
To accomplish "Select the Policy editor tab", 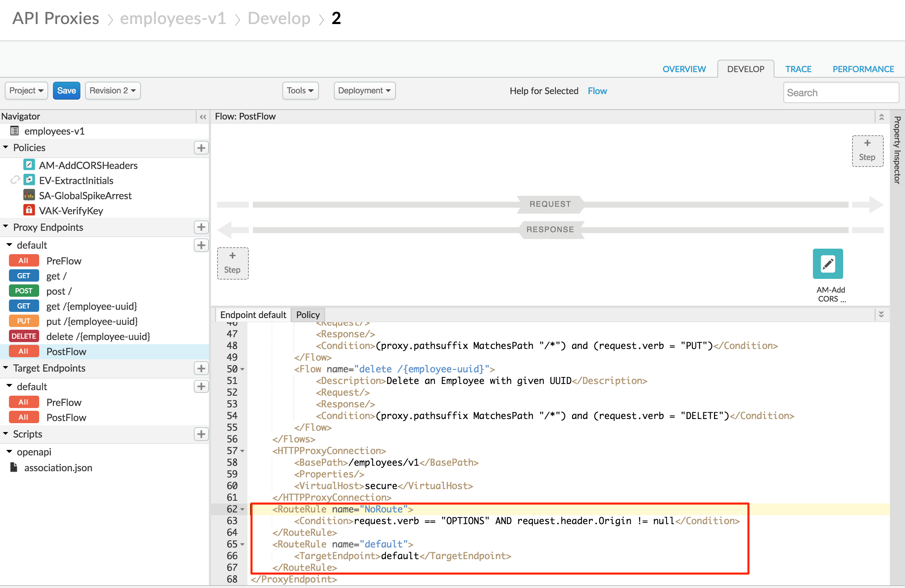I will coord(308,315).
